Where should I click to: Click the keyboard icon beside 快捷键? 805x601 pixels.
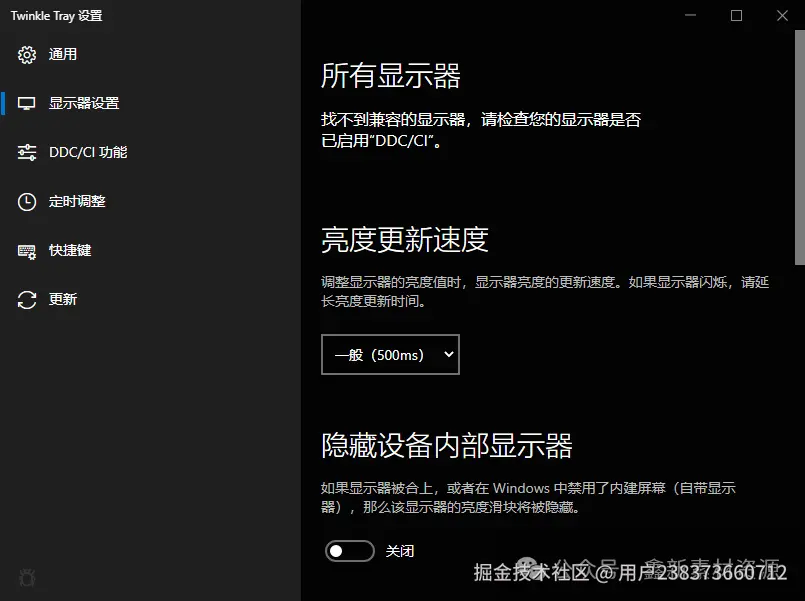coord(27,251)
